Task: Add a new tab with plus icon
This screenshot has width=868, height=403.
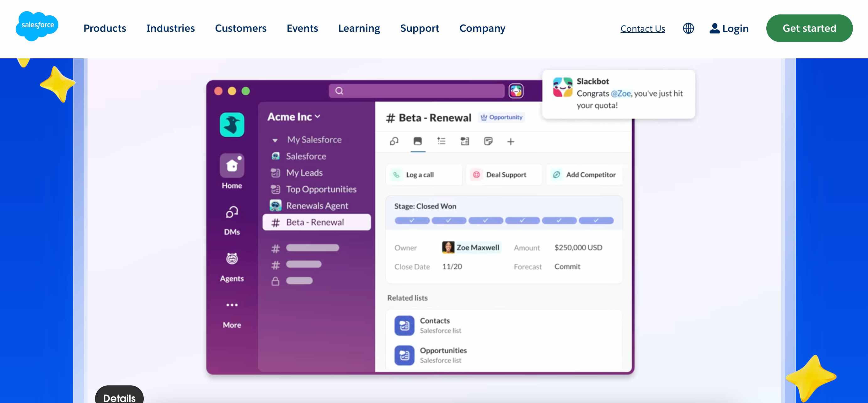Action: click(x=511, y=142)
